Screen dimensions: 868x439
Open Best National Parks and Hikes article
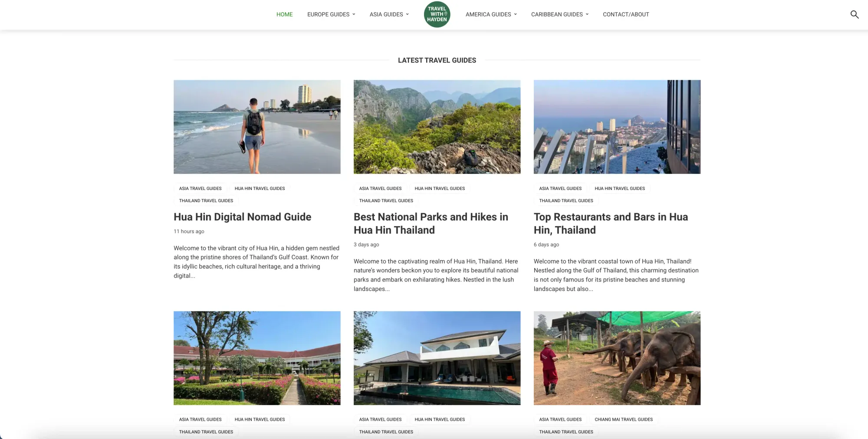(431, 223)
